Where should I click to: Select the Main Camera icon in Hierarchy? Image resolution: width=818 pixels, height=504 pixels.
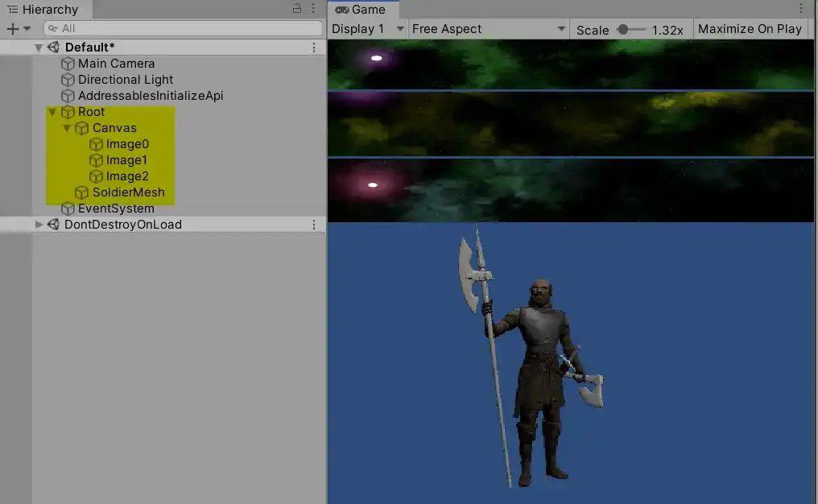[x=67, y=64]
